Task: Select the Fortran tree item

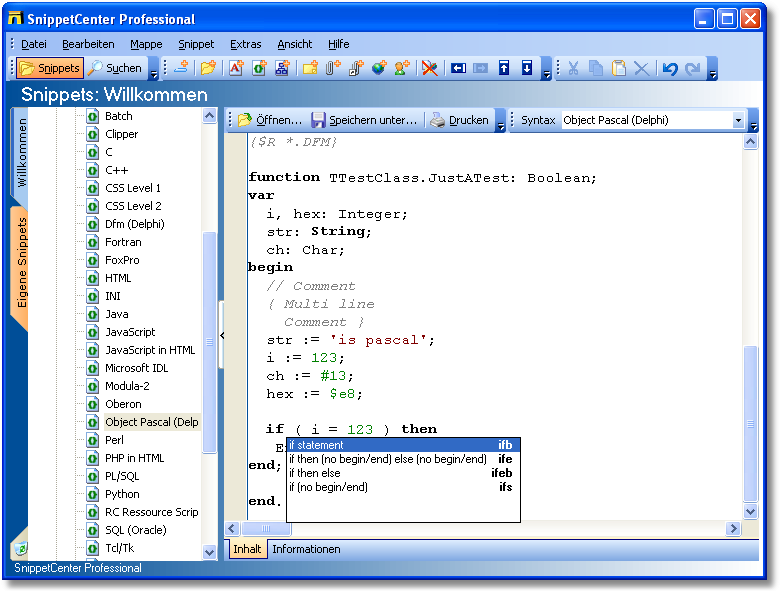Action: pos(123,242)
